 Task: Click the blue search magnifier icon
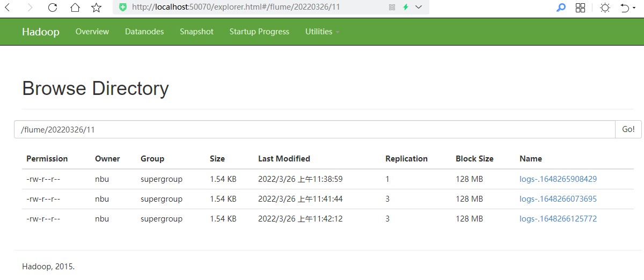pos(561,8)
